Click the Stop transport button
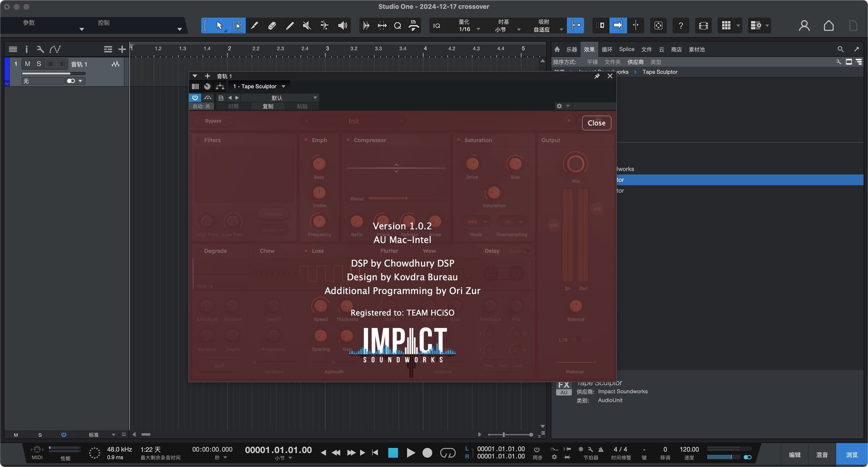Image resolution: width=868 pixels, height=467 pixels. (393, 453)
